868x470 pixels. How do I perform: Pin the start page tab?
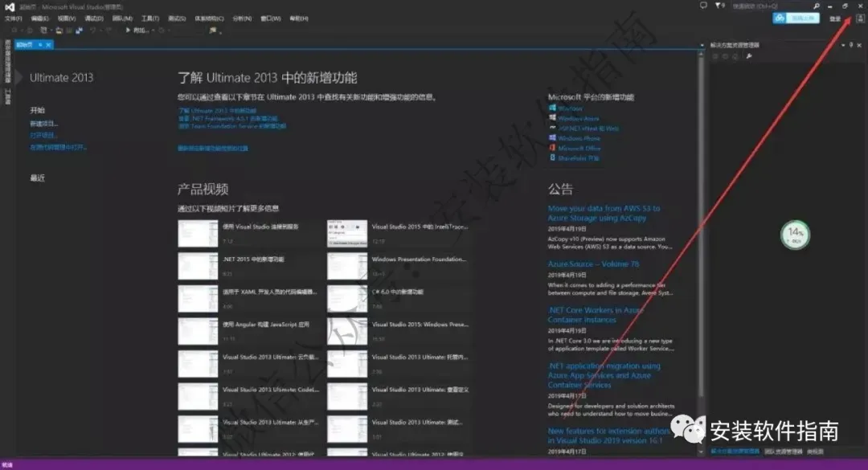[x=40, y=44]
